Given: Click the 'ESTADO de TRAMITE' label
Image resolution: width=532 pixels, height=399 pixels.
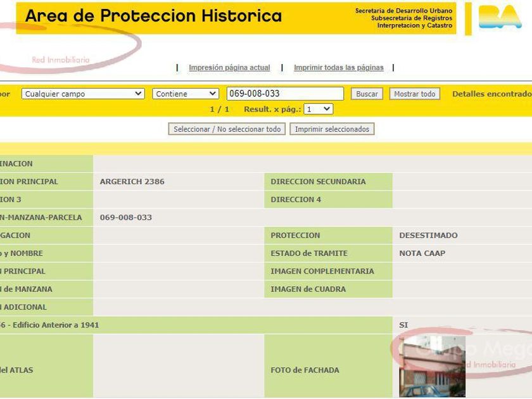Looking at the screenshot, I should tap(309, 253).
